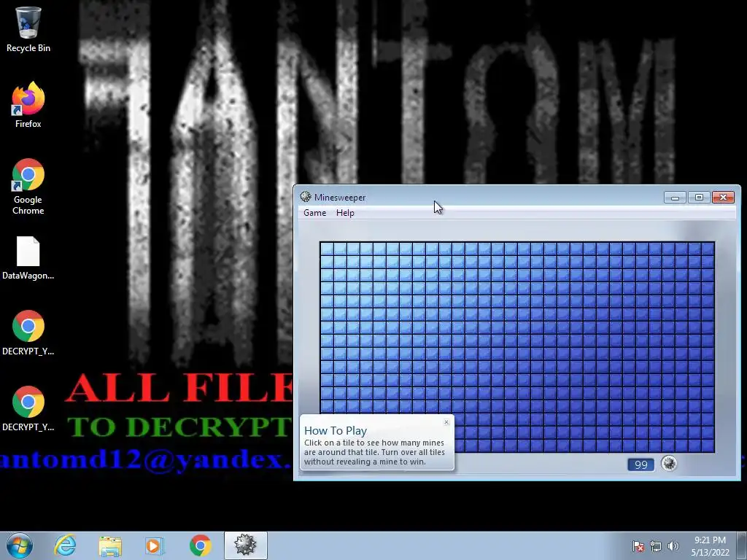The height and width of the screenshot is (560, 747).
Task: Open the Recycle Bin desktop icon
Action: [28, 29]
